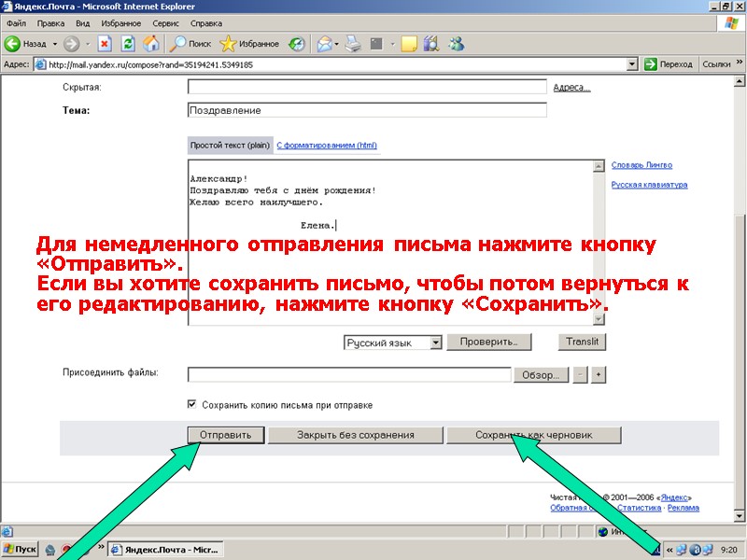Click Закрыть без сохранения button
Image resolution: width=747 pixels, height=560 pixels.
coord(356,435)
